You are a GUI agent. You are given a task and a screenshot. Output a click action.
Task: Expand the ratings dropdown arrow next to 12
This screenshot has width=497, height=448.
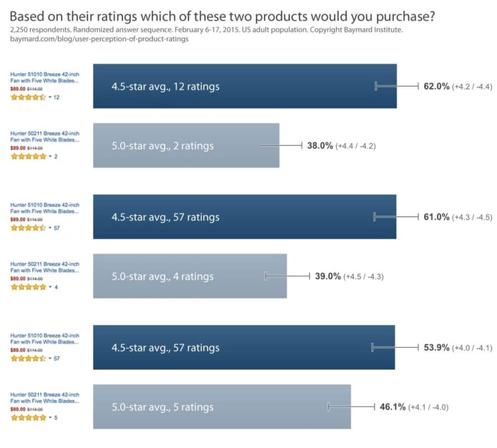pyautogui.click(x=50, y=97)
